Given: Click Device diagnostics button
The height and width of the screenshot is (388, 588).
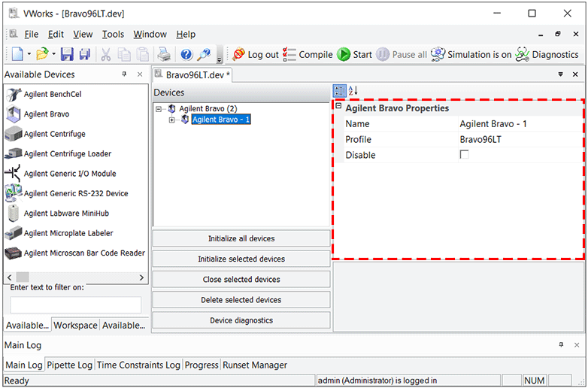Looking at the screenshot, I should coord(241,320).
